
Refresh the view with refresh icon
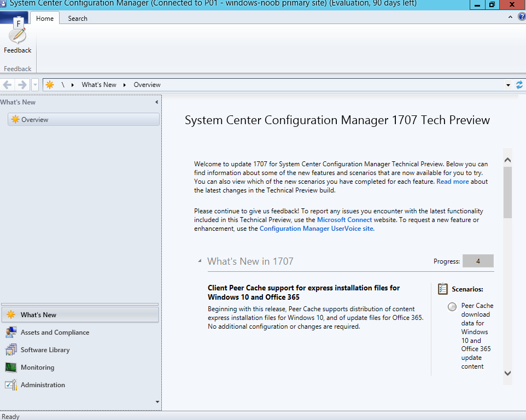point(519,85)
